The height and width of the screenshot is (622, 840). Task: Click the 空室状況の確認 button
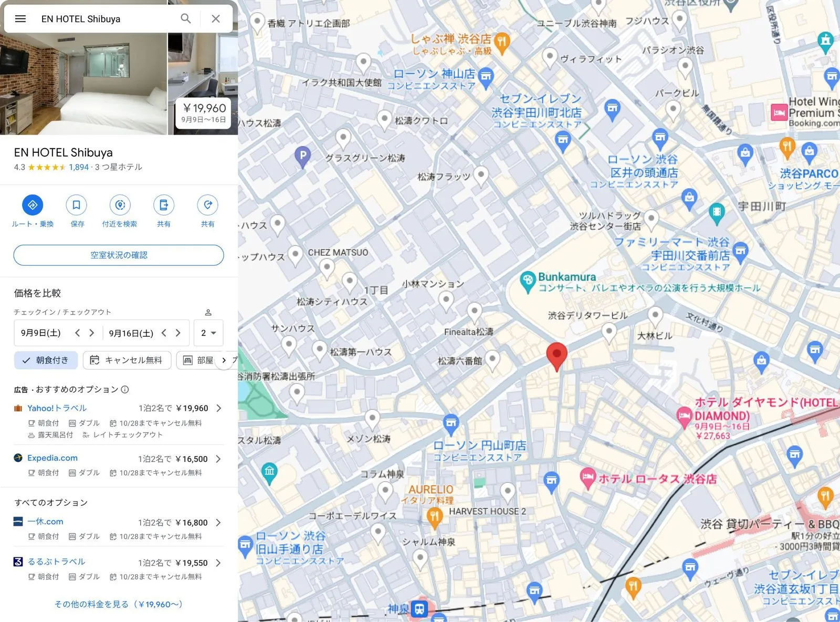[119, 255]
